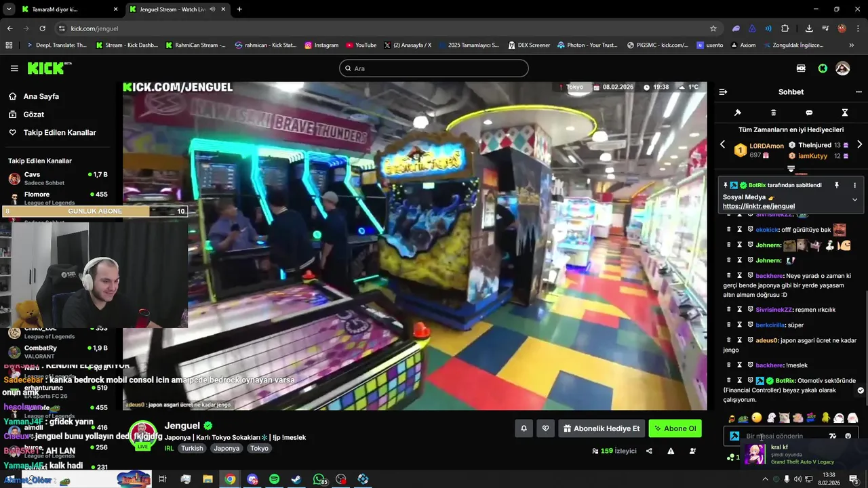Image resolution: width=868 pixels, height=488 pixels.
Task: Click the Abone Ol subscribe button
Action: [675, 428]
